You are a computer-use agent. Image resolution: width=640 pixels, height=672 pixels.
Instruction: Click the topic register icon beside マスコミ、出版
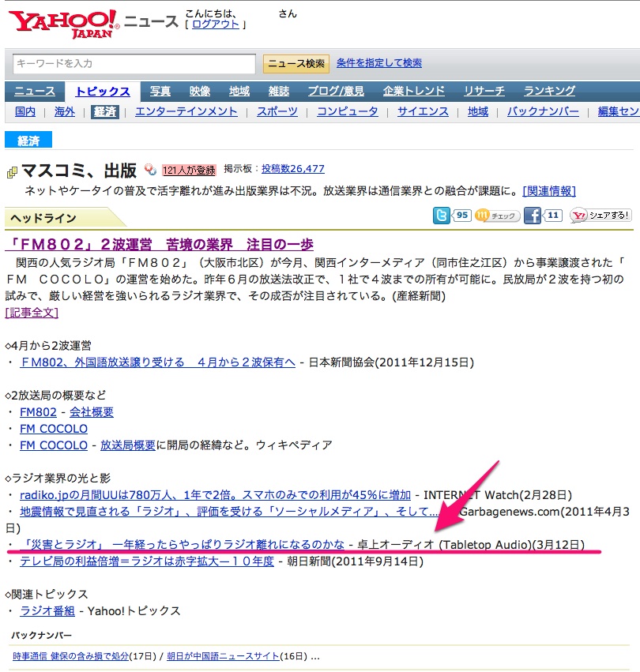coord(150,170)
